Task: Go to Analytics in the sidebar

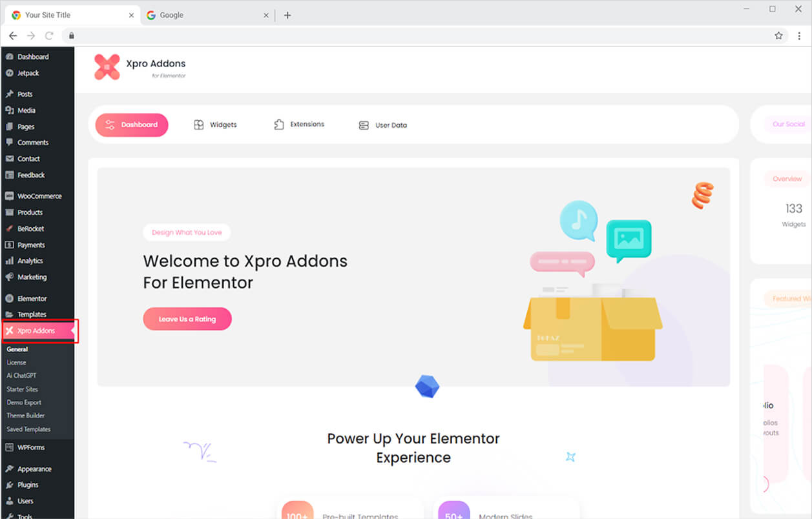Action: pyautogui.click(x=30, y=261)
